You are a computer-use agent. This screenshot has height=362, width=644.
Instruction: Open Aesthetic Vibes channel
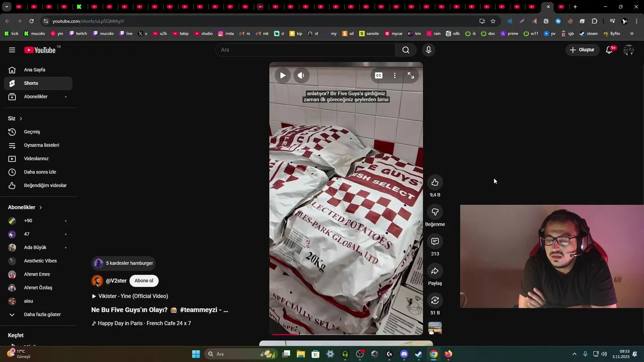[x=38, y=261]
